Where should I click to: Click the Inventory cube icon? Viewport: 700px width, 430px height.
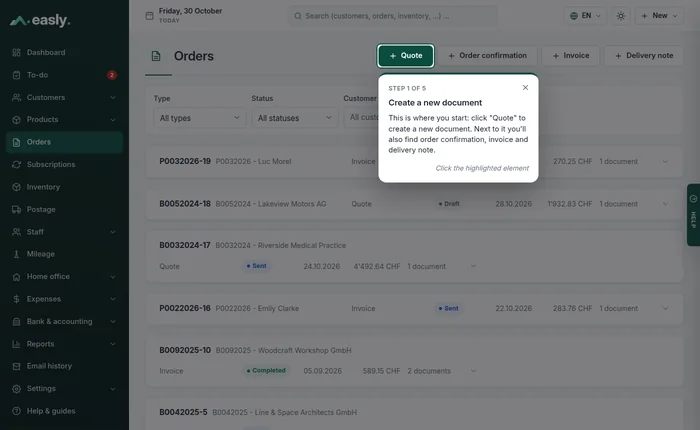point(17,187)
